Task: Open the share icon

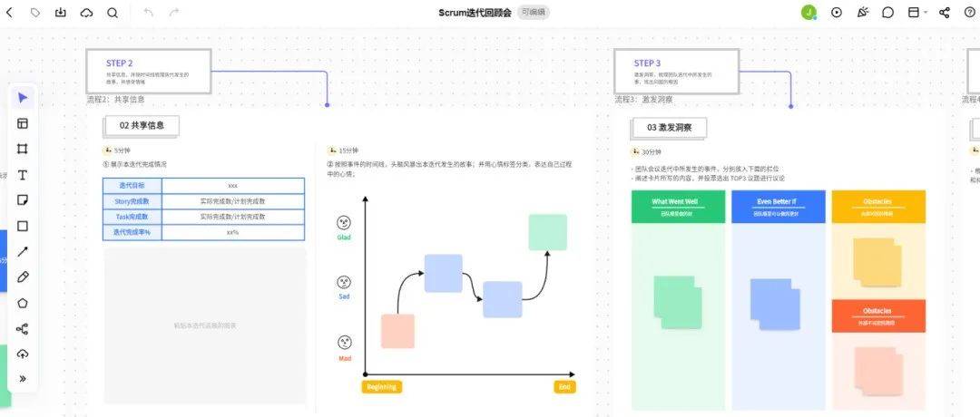Action: [x=945, y=13]
